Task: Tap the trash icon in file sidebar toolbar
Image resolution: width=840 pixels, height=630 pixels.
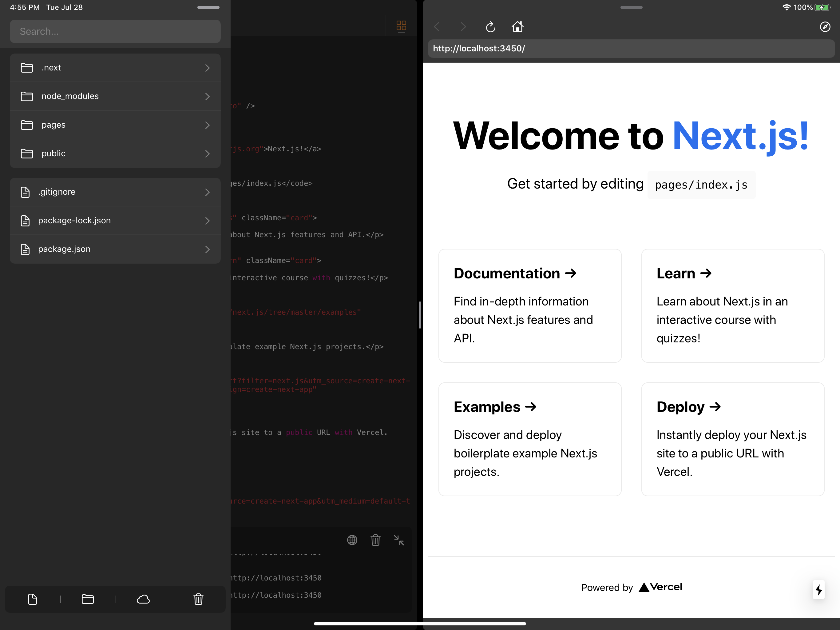Action: click(198, 599)
